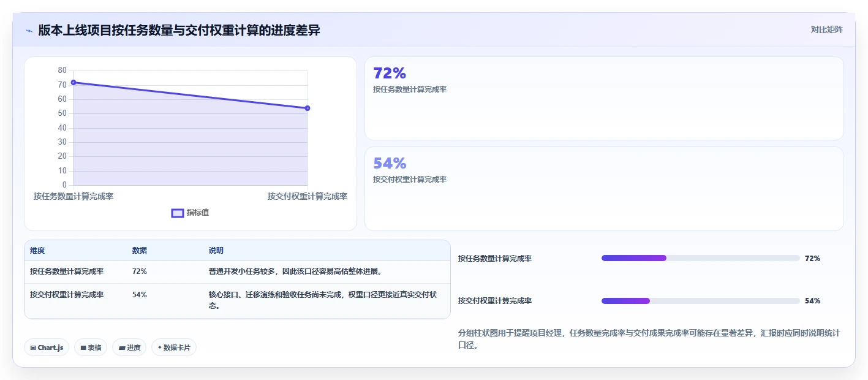The height and width of the screenshot is (380, 868).
Task: Click the page title 版本上线项目按任务数量
Action: click(x=179, y=30)
